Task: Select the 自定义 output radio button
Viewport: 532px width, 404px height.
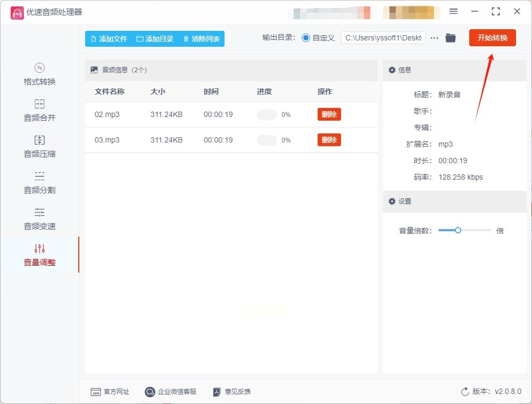Action: (306, 38)
